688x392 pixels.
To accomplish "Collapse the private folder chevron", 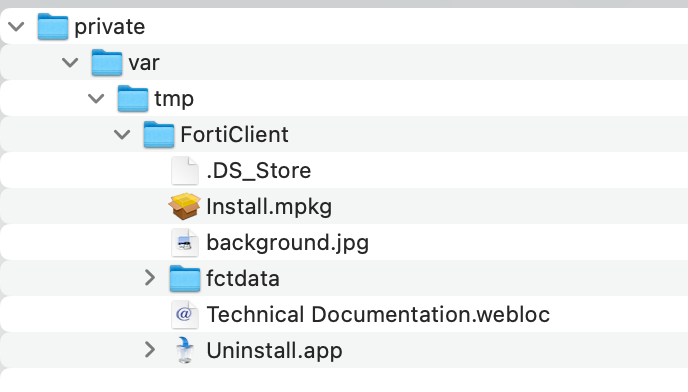I will (16, 27).
